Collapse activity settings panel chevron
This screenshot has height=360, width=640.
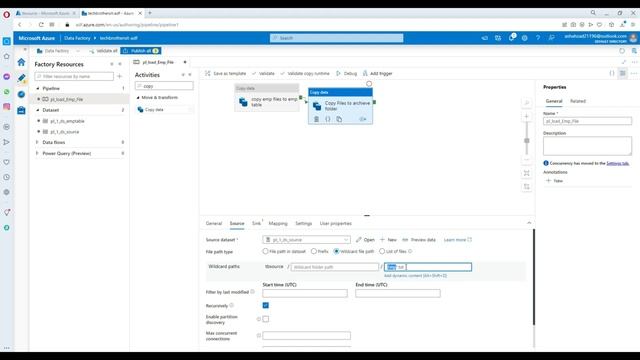pos(529,223)
